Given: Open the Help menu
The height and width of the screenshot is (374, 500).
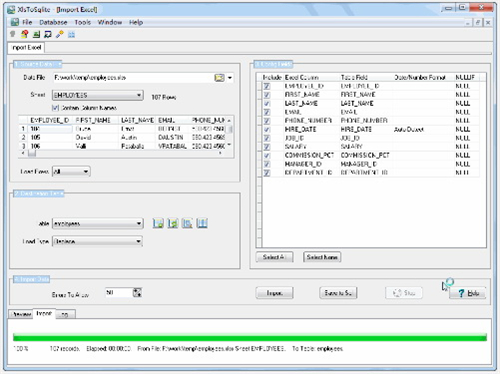Looking at the screenshot, I should tap(136, 22).
